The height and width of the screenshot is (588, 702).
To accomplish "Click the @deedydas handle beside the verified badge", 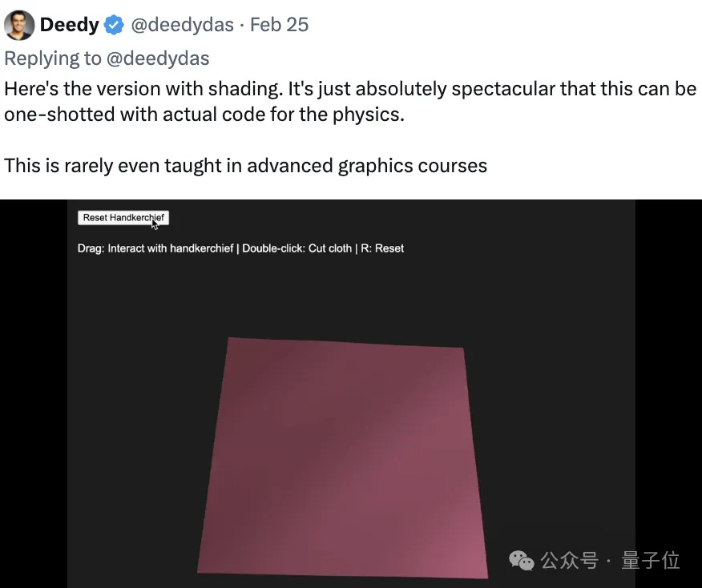I will click(x=183, y=25).
